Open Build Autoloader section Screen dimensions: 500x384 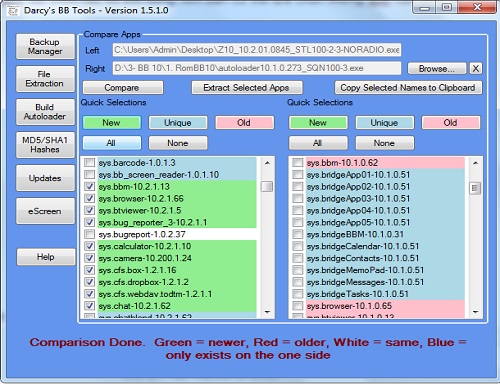point(45,112)
